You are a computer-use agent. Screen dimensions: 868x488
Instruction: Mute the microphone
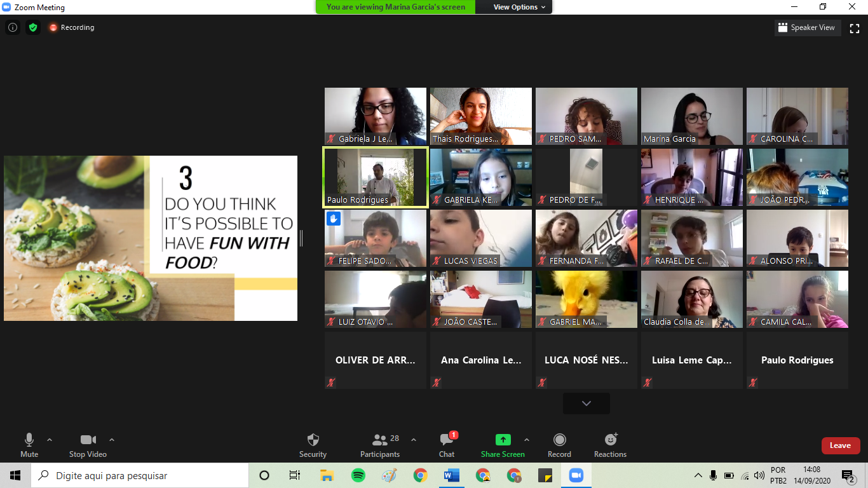(29, 445)
